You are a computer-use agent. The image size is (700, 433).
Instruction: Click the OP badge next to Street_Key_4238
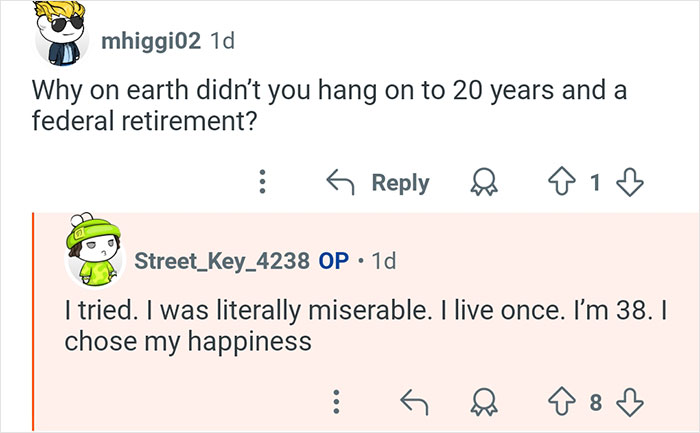pyautogui.click(x=333, y=261)
